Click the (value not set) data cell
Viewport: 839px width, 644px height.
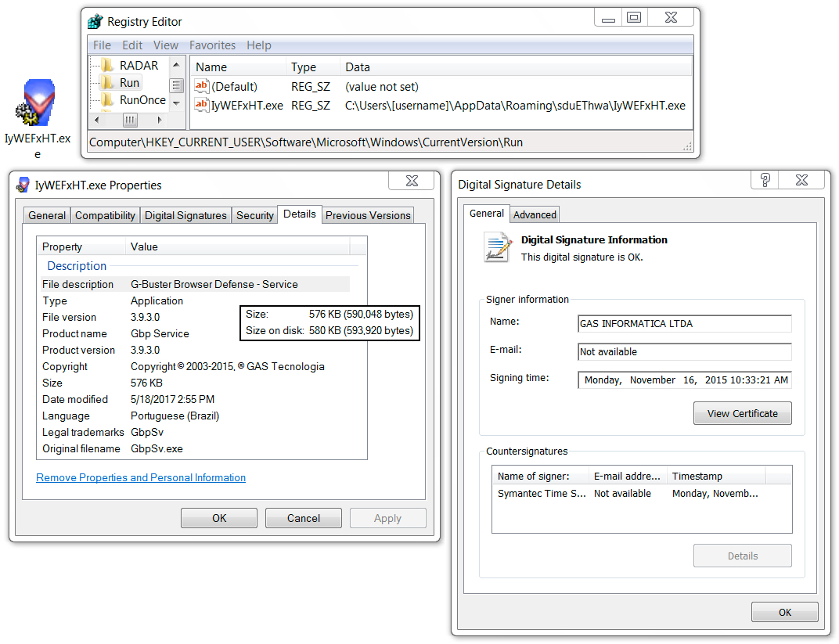(x=381, y=87)
